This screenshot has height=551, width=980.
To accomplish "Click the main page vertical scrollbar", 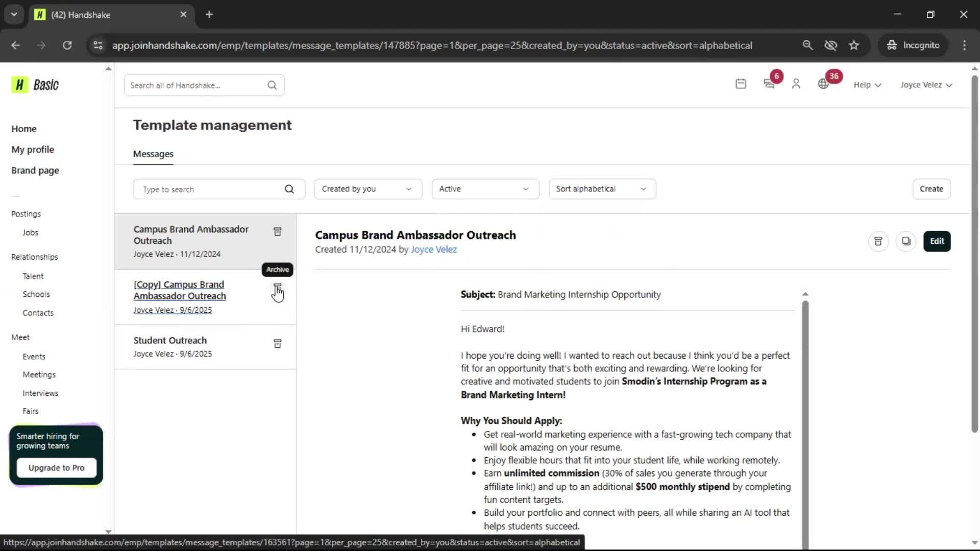I will [974, 254].
